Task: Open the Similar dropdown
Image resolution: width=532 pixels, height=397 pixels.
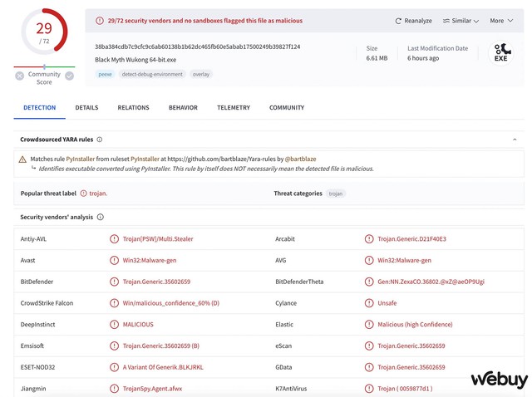Action: 461,21
